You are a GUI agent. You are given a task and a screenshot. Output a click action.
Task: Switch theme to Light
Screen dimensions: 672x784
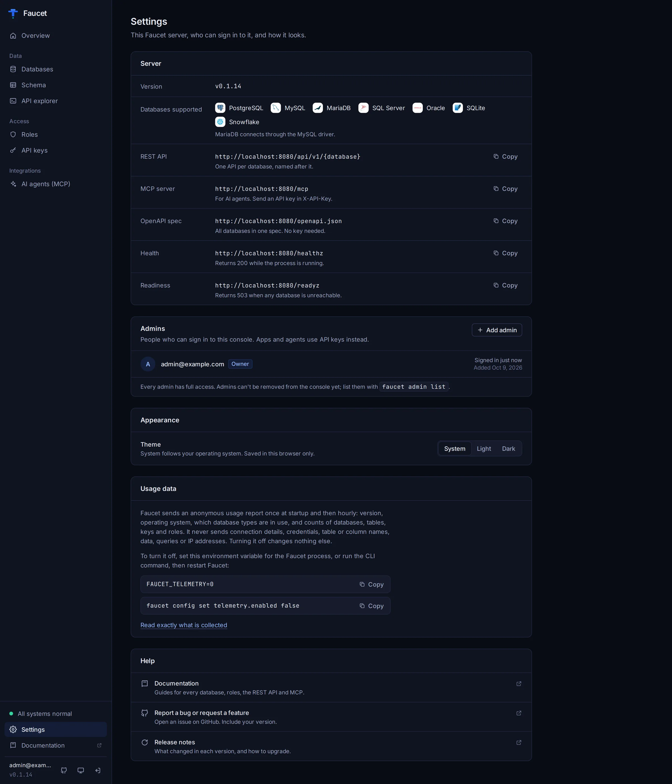(x=484, y=449)
